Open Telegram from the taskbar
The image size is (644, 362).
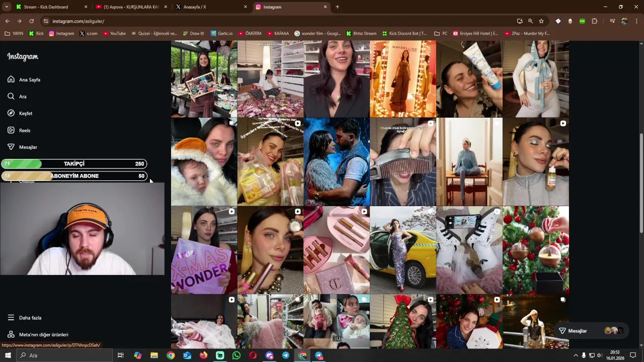click(x=286, y=355)
